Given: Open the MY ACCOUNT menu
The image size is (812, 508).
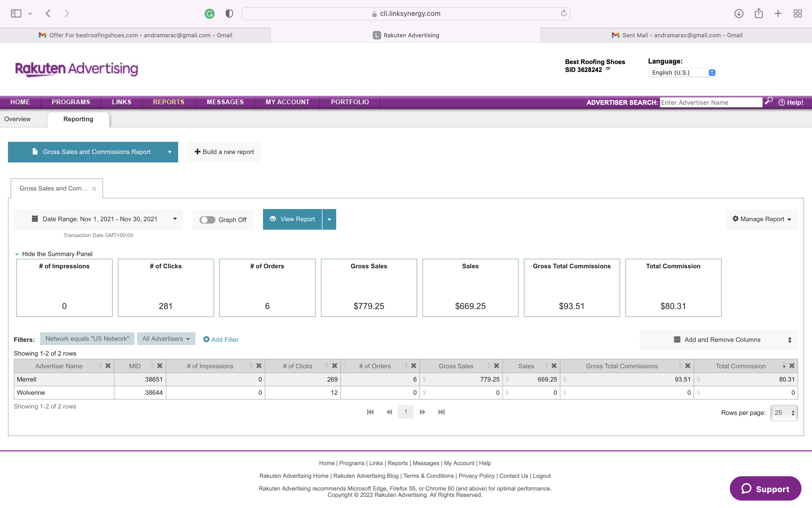Looking at the screenshot, I should point(287,102).
